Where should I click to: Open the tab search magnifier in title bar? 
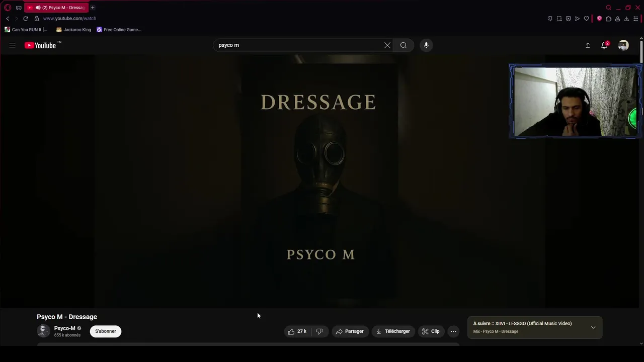608,8
